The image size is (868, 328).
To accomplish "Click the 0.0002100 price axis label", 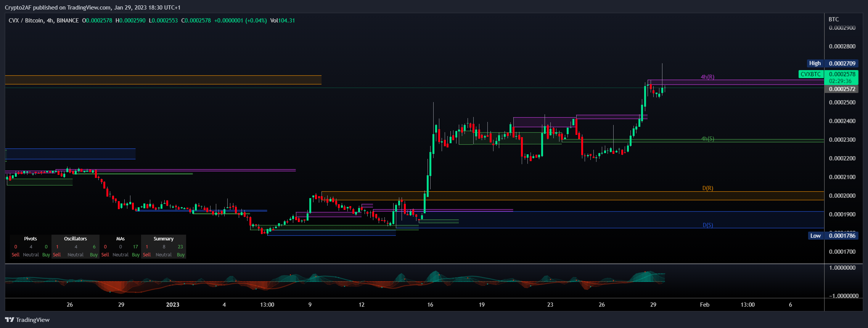I will point(842,177).
